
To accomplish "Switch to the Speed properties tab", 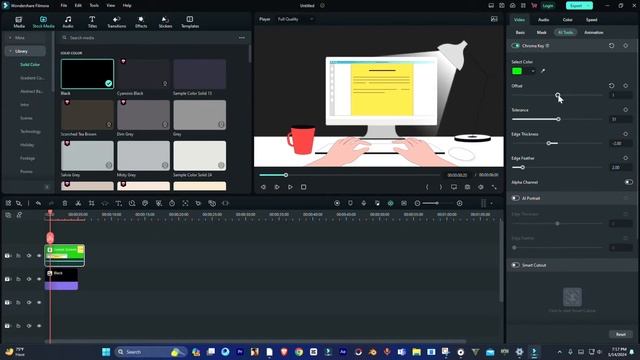I will [591, 20].
